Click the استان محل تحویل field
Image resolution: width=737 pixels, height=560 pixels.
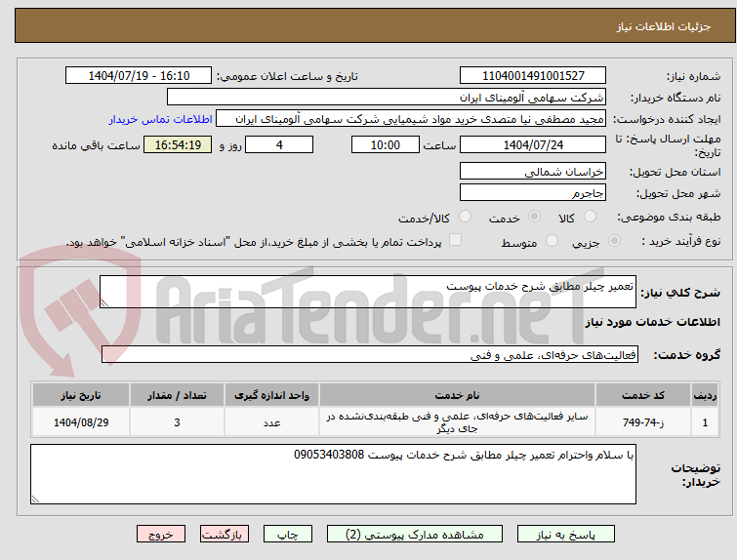533,172
